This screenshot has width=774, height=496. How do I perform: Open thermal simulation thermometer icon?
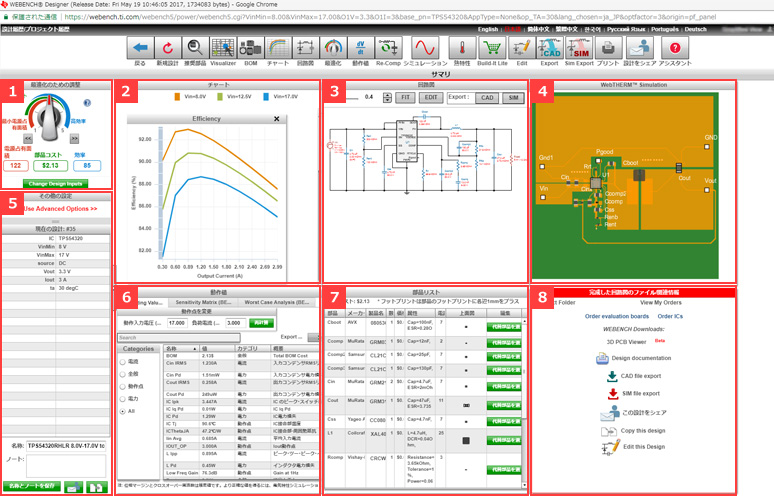(x=462, y=48)
